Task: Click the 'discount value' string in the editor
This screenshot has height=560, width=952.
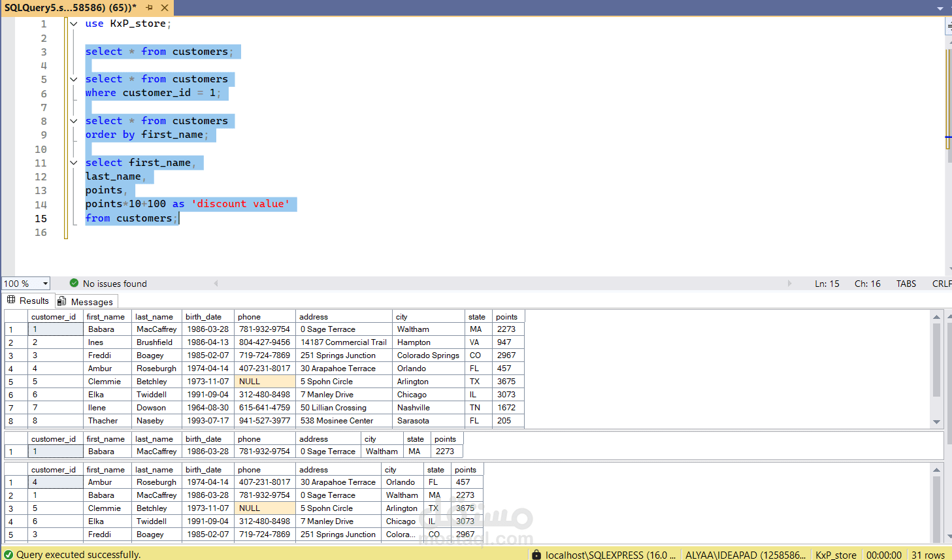Action: 240,204
